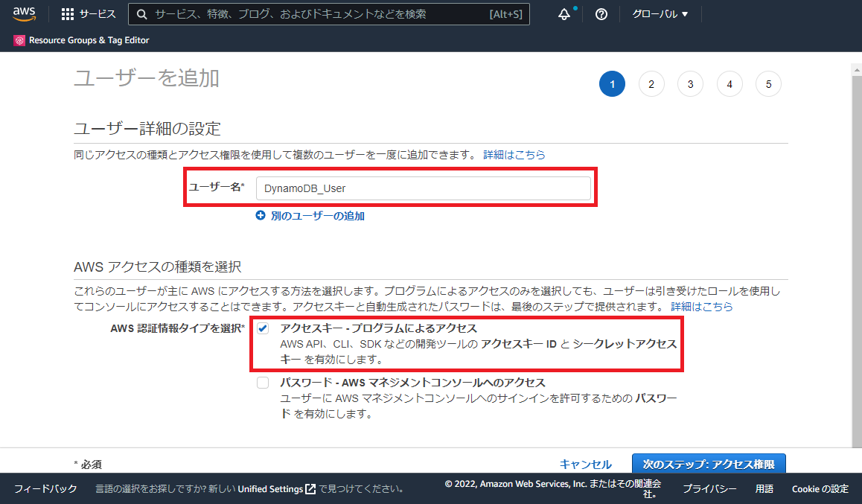Viewport: 862px width, 504px height.
Task: Click the キャンセル cancel link
Action: pyautogui.click(x=585, y=464)
